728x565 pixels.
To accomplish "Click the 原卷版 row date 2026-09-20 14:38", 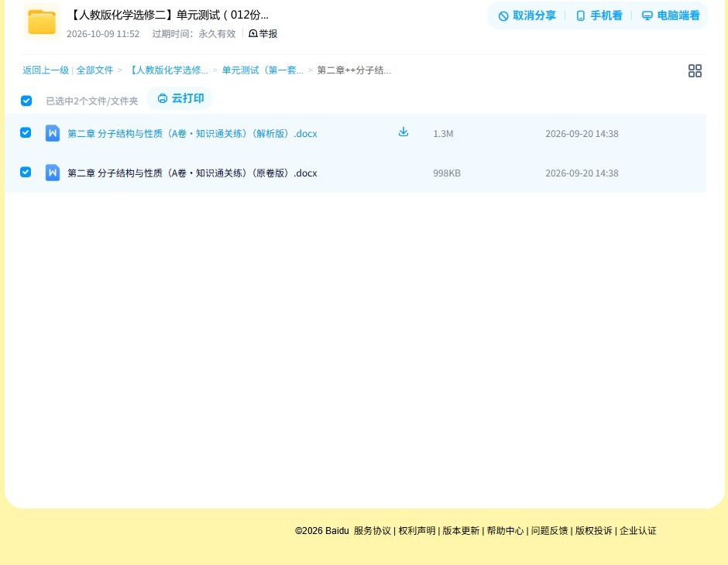I will click(x=582, y=173).
